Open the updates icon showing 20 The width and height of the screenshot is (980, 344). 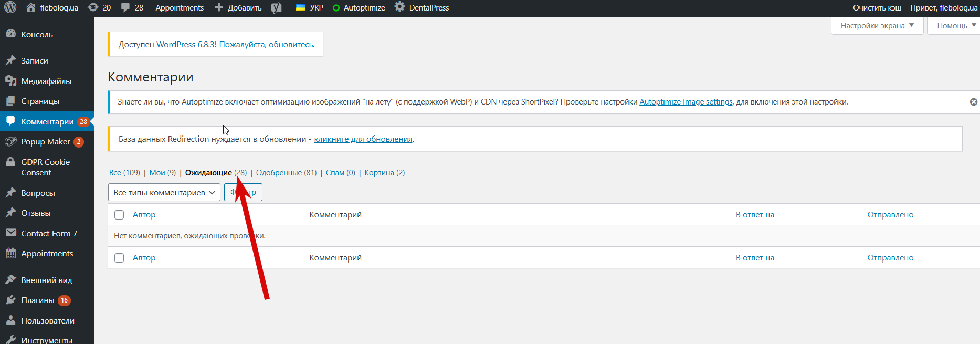coord(93,7)
